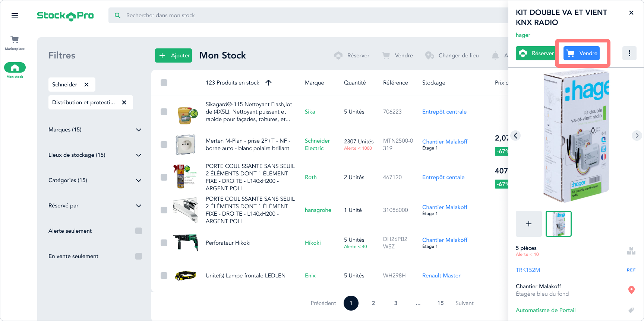
Task: Click the REF label icon
Action: [631, 270]
